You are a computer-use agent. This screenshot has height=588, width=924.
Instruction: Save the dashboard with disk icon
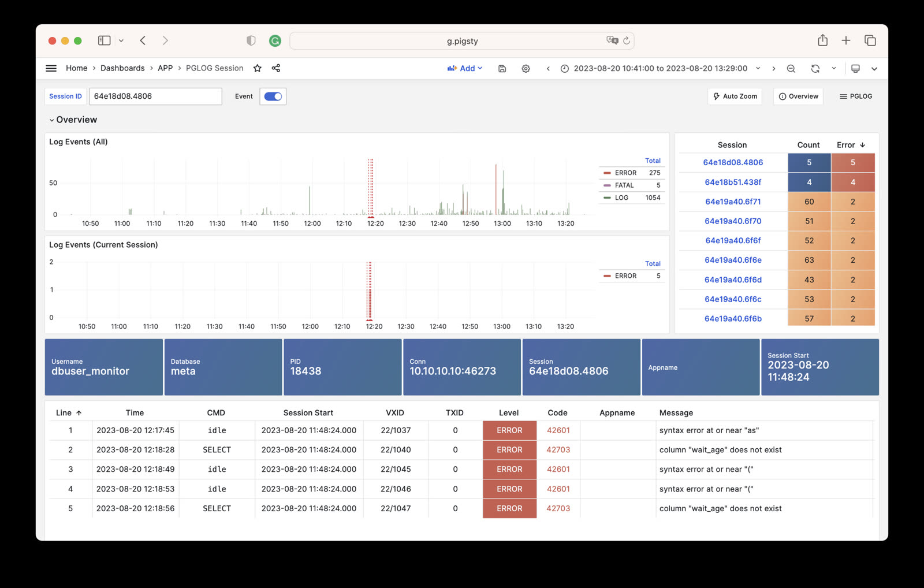point(502,69)
